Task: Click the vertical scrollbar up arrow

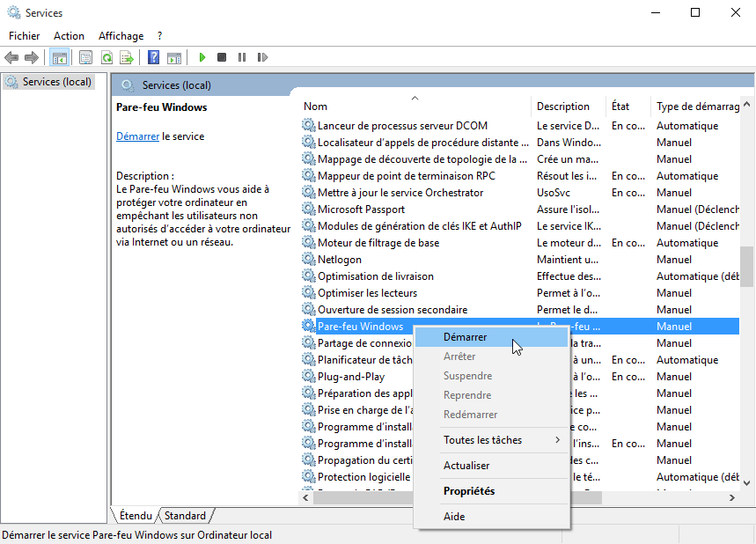Action: (x=747, y=104)
